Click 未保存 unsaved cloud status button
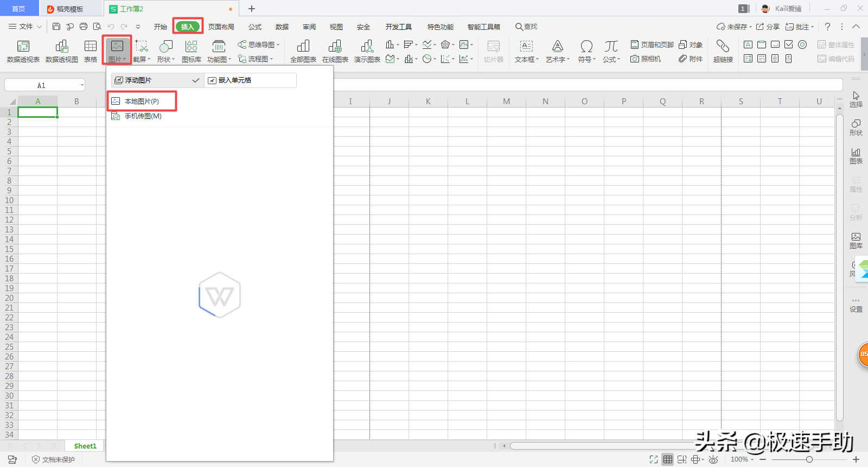Viewport: 868px width, 467px height. (x=734, y=27)
